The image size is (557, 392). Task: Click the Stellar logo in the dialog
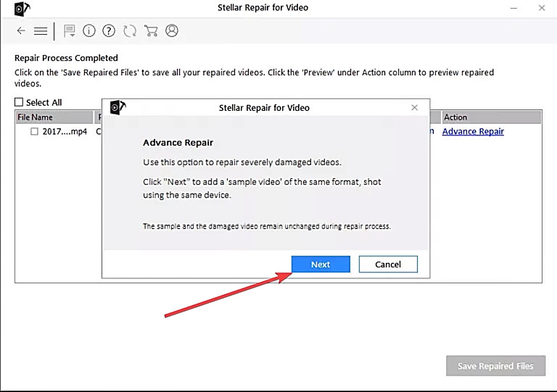pyautogui.click(x=118, y=108)
